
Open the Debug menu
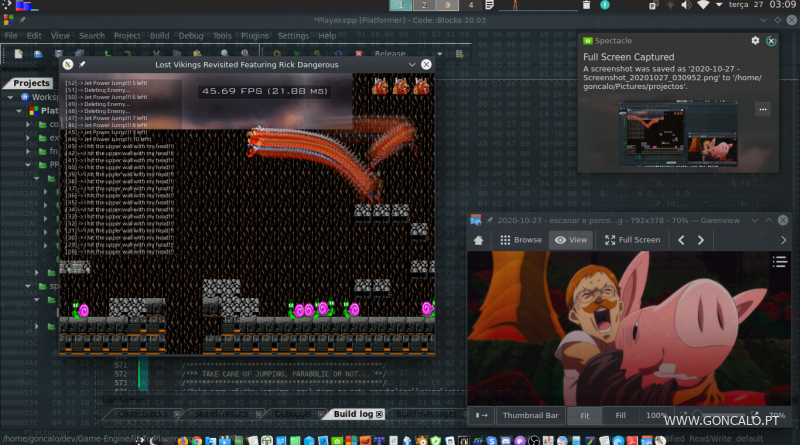[x=191, y=36]
